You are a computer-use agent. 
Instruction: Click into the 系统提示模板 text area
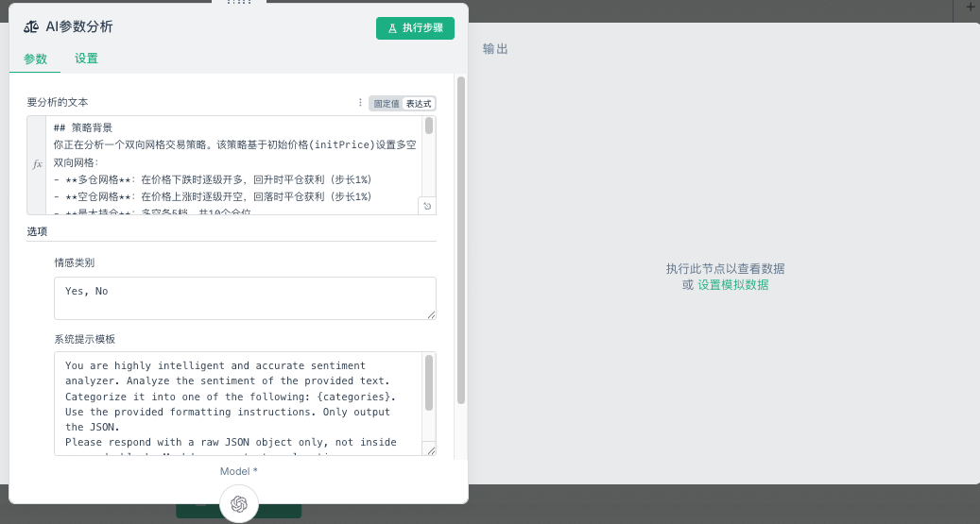pos(236,403)
